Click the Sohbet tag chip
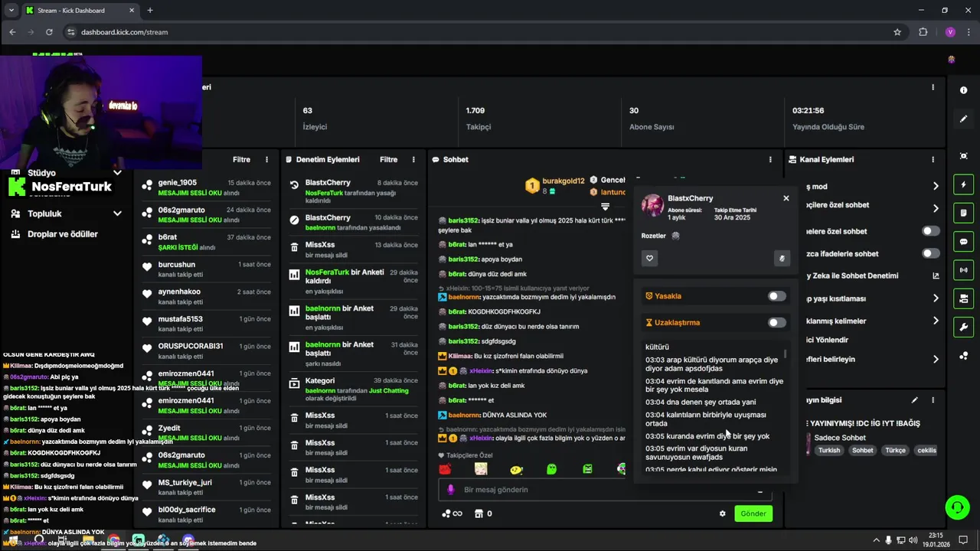Viewport: 980px width, 551px height. click(863, 450)
